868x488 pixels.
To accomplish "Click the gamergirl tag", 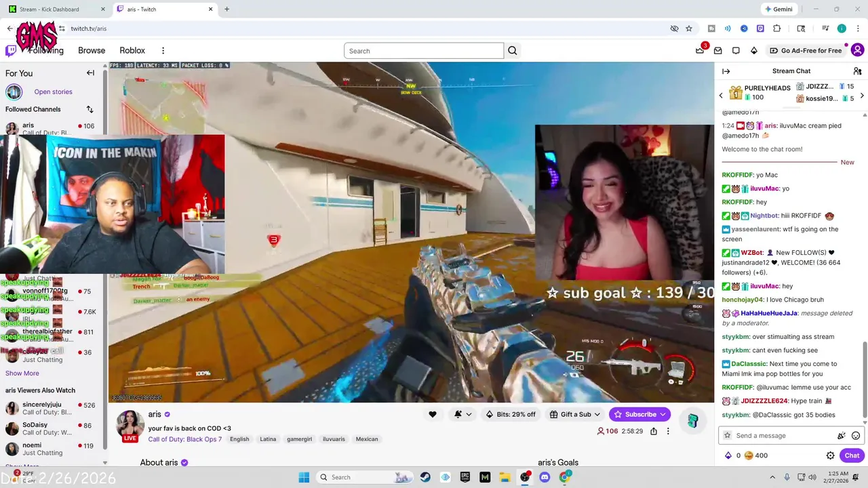I will point(299,439).
